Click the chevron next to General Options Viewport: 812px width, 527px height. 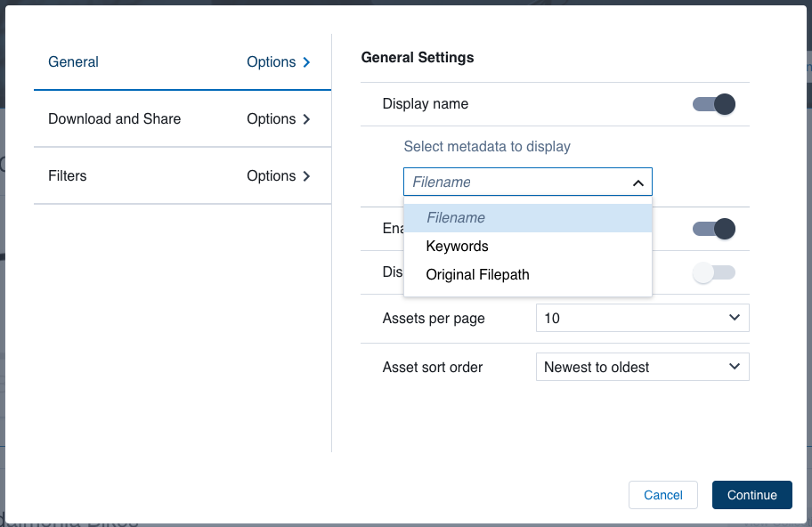(x=306, y=61)
